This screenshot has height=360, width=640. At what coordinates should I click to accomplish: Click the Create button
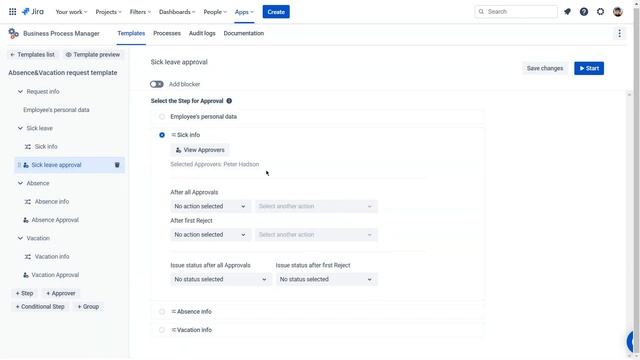coord(276,12)
